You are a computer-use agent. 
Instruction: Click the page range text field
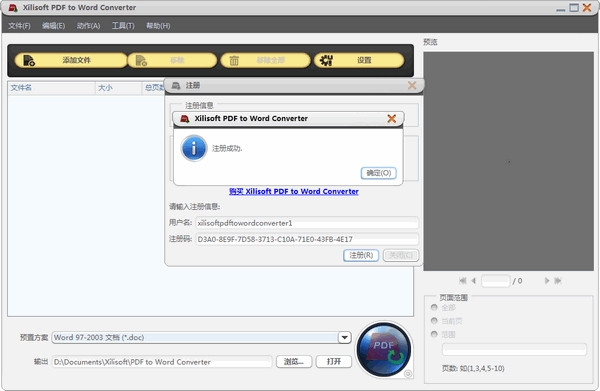pyautogui.click(x=514, y=349)
